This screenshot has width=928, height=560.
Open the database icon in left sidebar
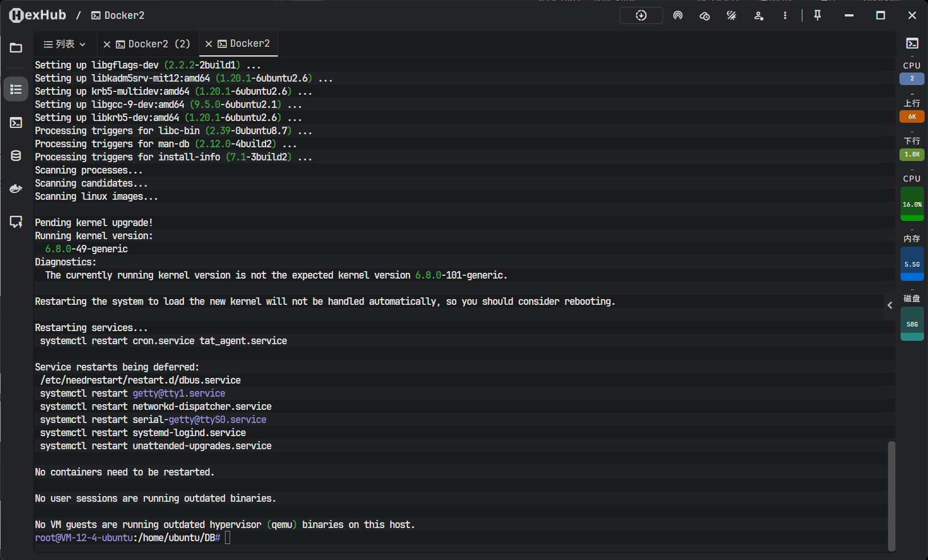coord(16,156)
